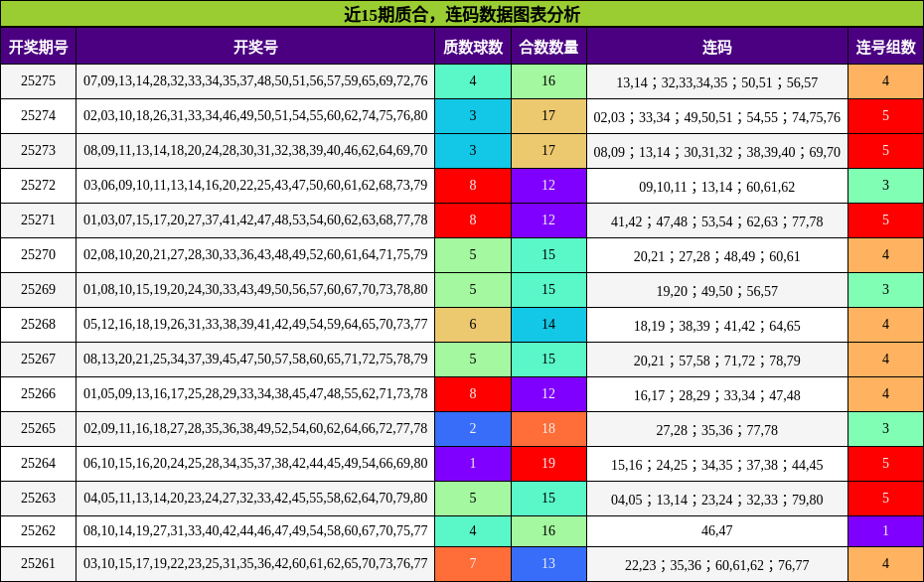Screen dimensions: 924x582
Task: Click the cyan 14 cell in row 25268
Action: coord(548,324)
